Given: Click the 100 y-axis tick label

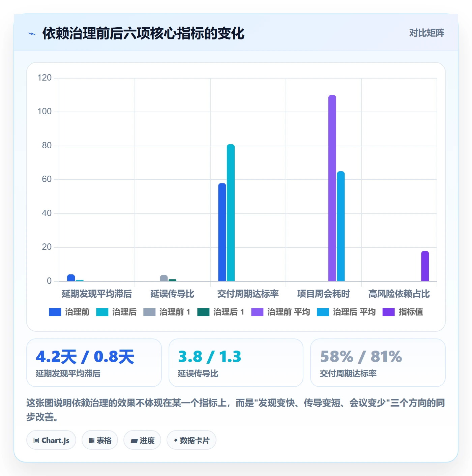Looking at the screenshot, I should coord(45,112).
